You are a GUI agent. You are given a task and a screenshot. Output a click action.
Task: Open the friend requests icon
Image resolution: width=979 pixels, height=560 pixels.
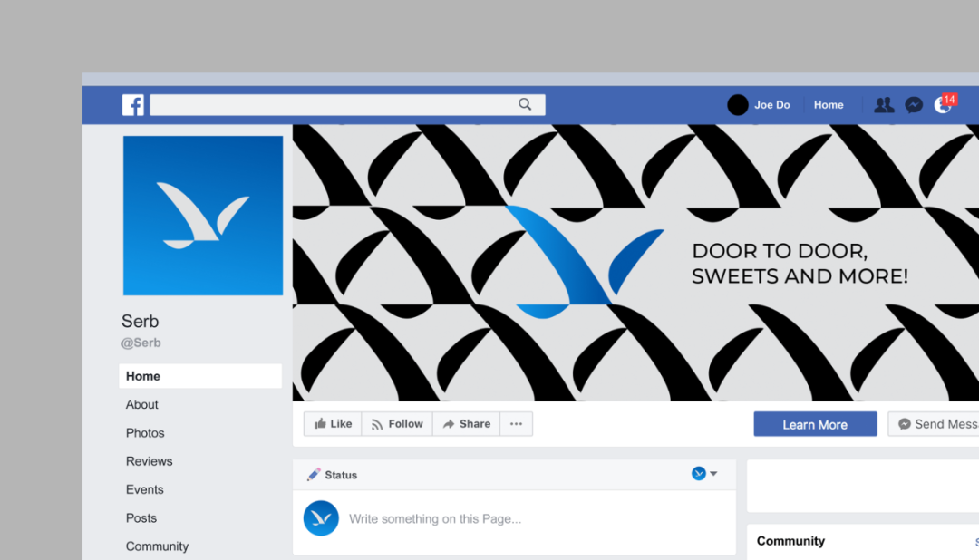click(x=884, y=105)
